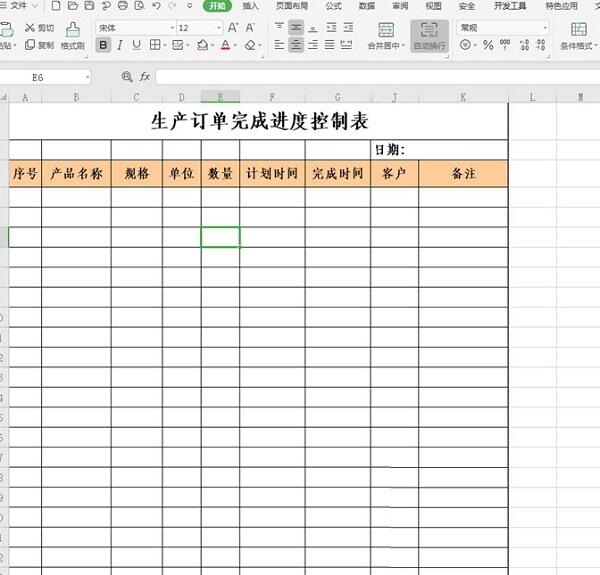Select the title 生产订单完成进度控制表
600x575 pixels.
click(259, 121)
